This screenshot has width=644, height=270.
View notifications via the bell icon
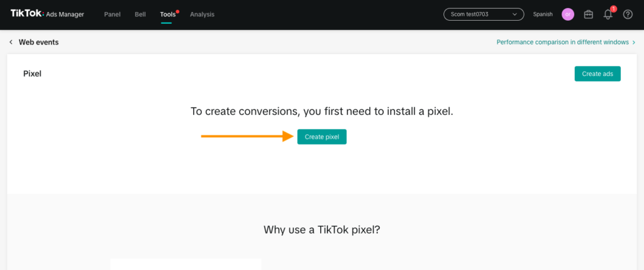point(608,14)
